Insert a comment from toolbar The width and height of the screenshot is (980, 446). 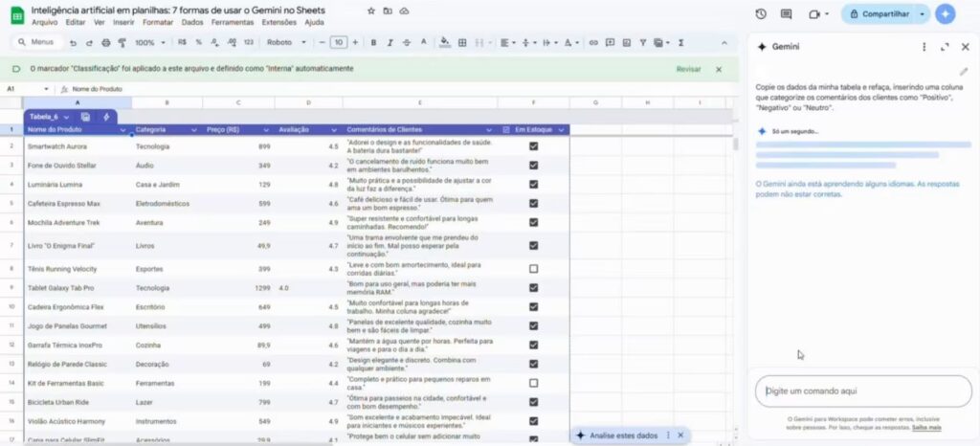click(x=610, y=42)
